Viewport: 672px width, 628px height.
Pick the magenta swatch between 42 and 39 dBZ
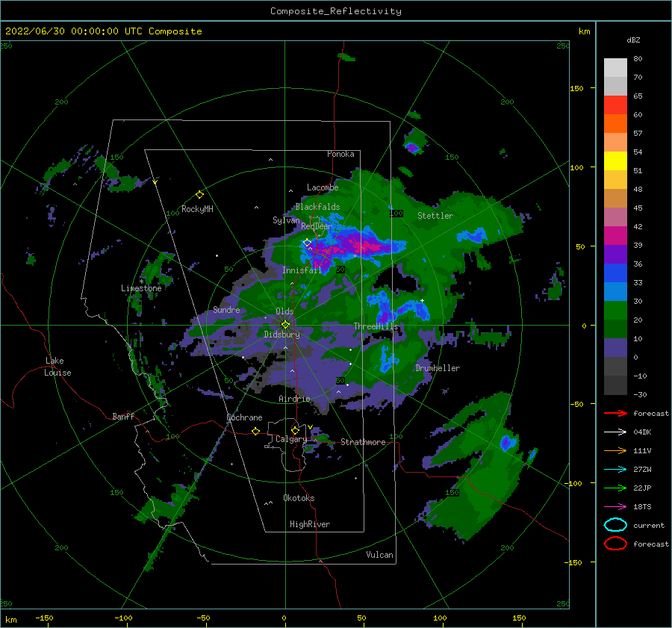click(x=615, y=236)
